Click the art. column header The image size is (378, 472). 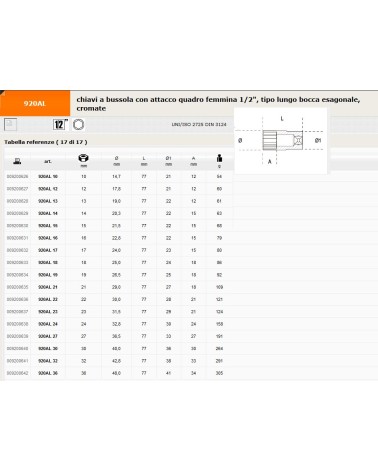48,161
